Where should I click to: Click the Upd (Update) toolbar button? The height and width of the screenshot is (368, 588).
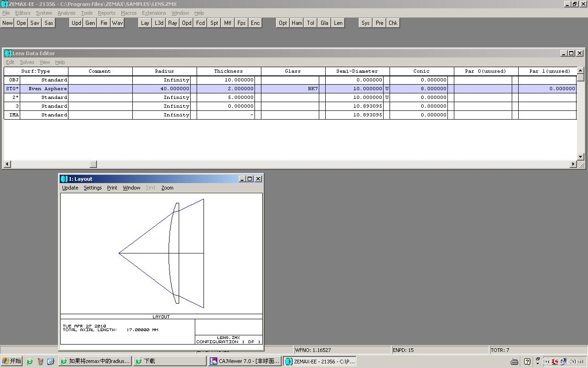coord(76,23)
